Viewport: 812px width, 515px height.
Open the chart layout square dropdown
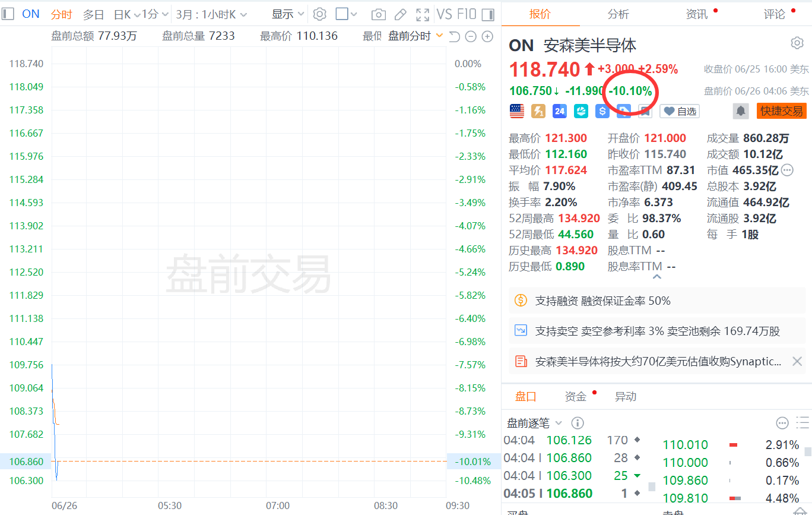[347, 14]
